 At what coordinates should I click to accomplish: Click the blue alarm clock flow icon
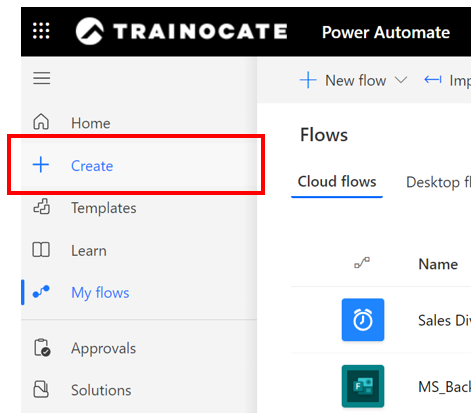(363, 320)
